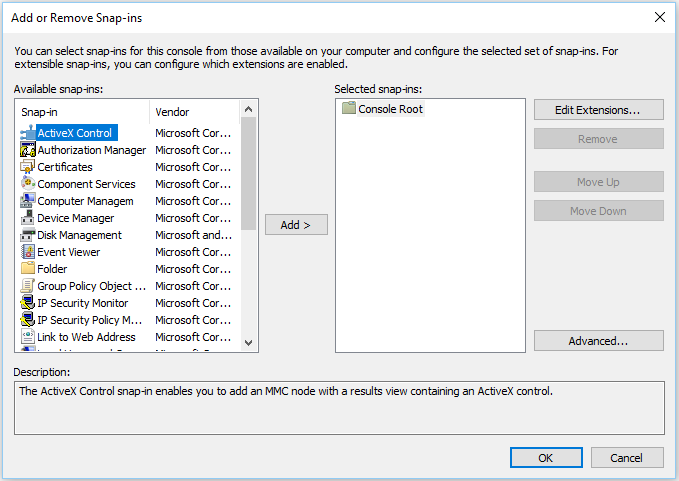This screenshot has height=481, width=679.
Task: Select Console Root in selected snap-ins
Action: pyautogui.click(x=390, y=109)
